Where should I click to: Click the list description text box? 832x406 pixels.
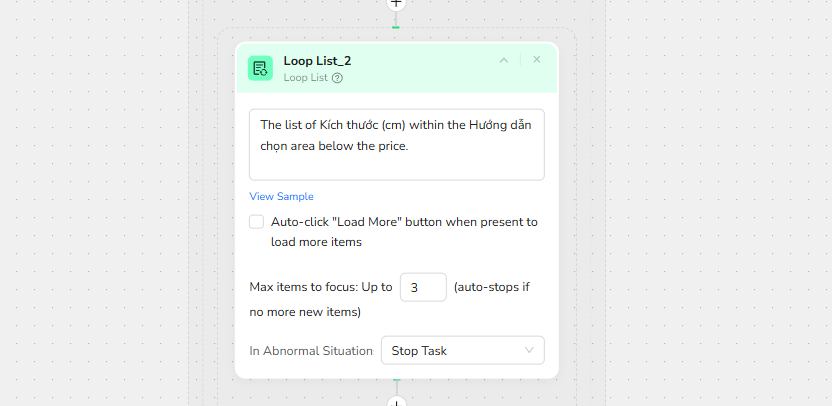(396, 145)
